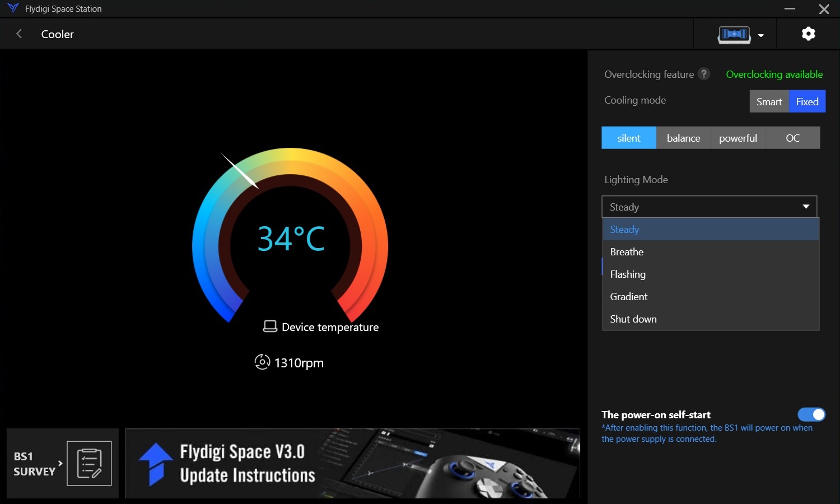The width and height of the screenshot is (840, 504).
Task: Click the laptop device temperature icon
Action: (270, 326)
